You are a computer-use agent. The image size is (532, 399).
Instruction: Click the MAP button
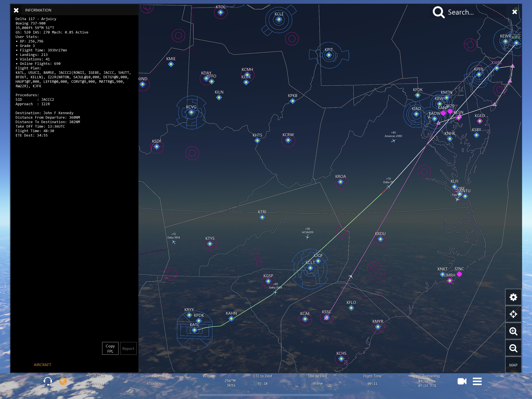point(513,365)
